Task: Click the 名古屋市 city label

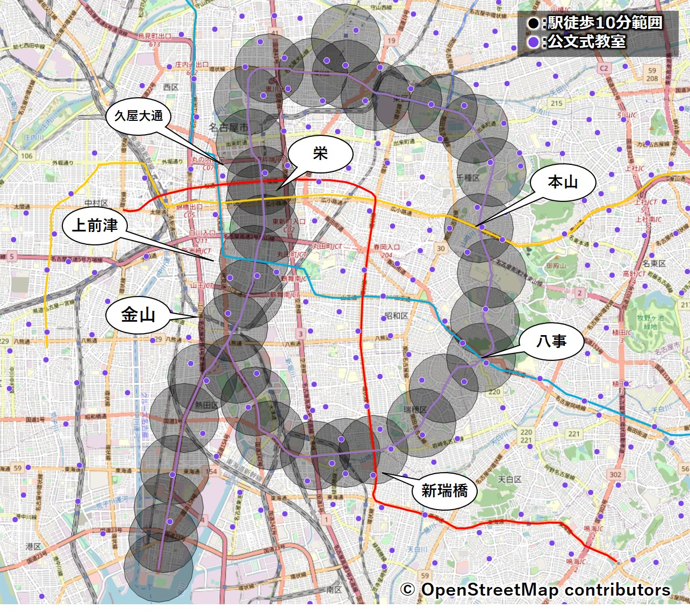Action: [228, 127]
